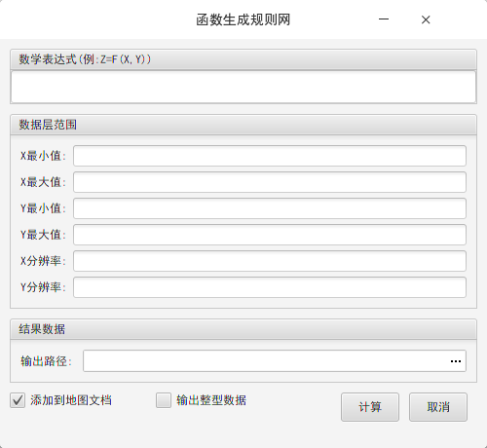The height and width of the screenshot is (448, 487).
Task: Minimize the 函数生成规则网 dialog
Action: pos(384,19)
